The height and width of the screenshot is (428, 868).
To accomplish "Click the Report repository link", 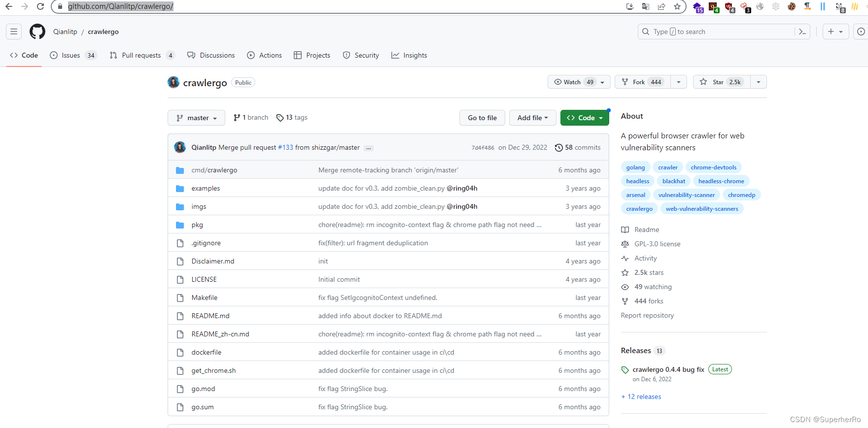I will click(x=647, y=315).
